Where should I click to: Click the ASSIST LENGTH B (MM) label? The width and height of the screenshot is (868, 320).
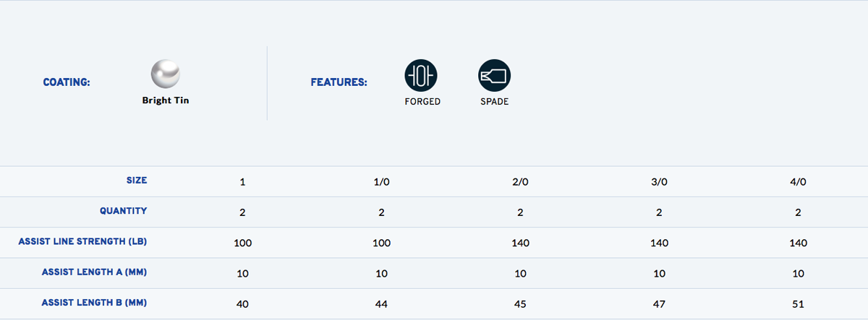click(95, 303)
